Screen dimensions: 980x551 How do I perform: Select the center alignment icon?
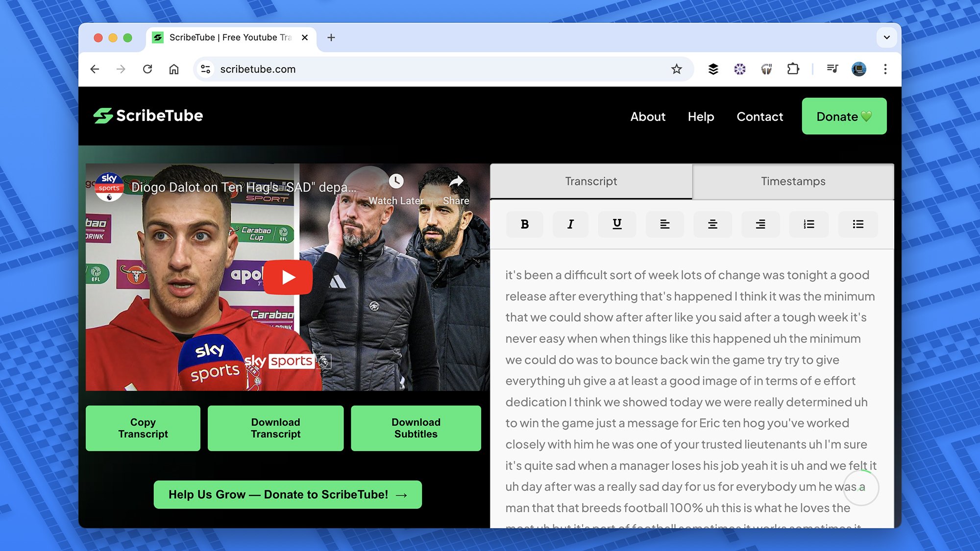(712, 224)
